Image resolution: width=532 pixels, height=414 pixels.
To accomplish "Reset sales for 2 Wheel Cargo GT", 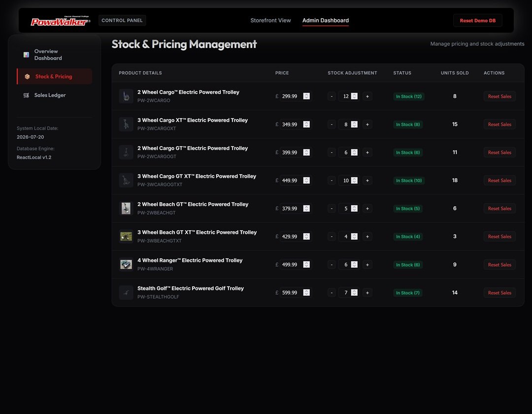I will 499,153.
